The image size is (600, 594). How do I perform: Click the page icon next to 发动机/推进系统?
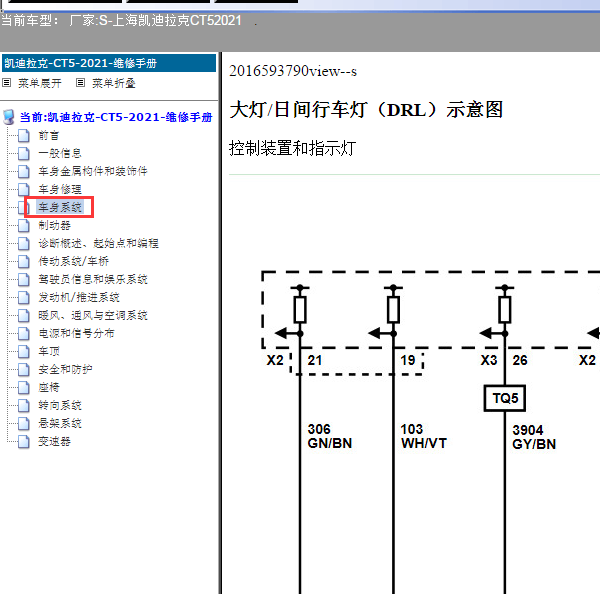pos(24,297)
